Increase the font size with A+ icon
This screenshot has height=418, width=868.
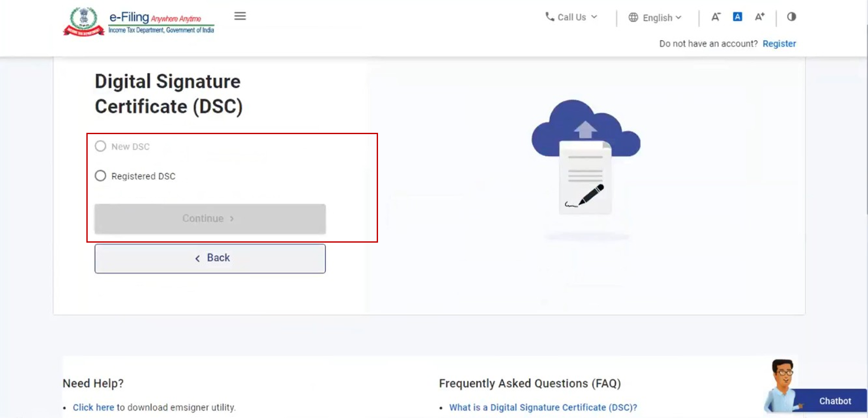759,17
